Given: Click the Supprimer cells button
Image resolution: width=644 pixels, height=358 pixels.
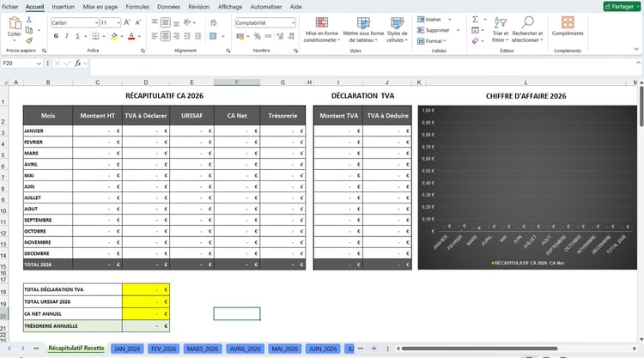Looking at the screenshot, I should click(x=434, y=30).
